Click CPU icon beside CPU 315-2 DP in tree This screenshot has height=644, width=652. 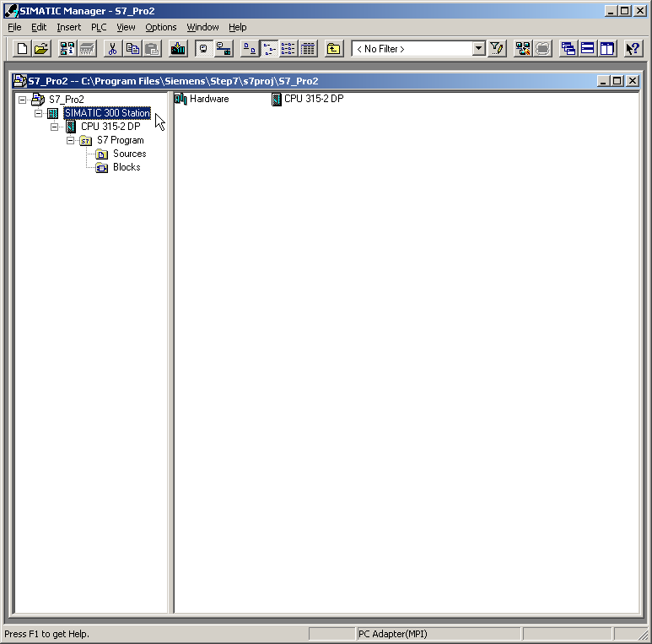click(x=71, y=127)
